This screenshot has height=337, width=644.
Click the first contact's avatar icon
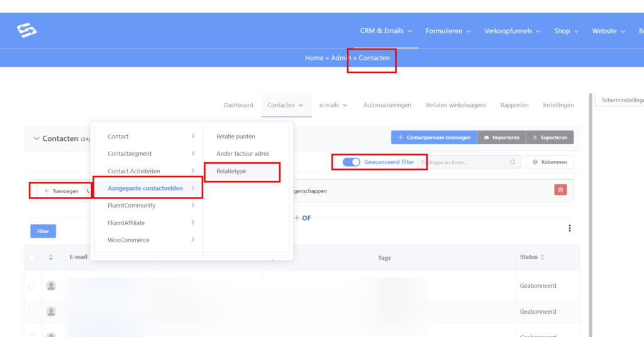click(x=51, y=285)
